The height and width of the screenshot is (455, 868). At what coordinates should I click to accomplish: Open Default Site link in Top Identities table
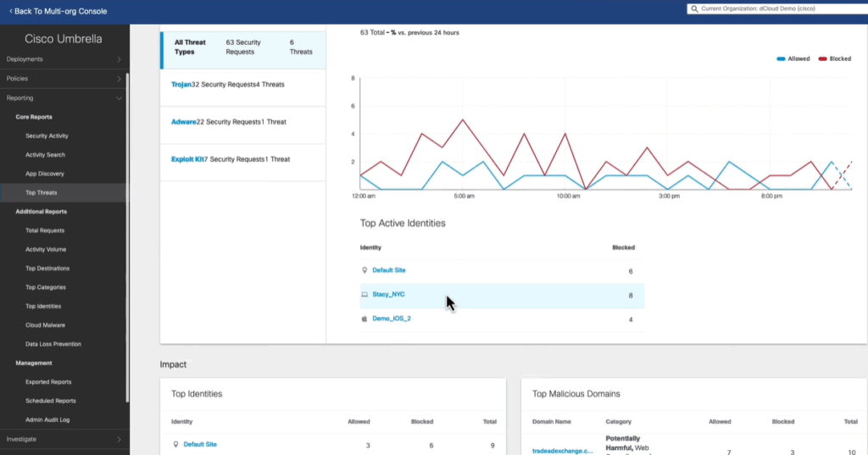click(200, 445)
